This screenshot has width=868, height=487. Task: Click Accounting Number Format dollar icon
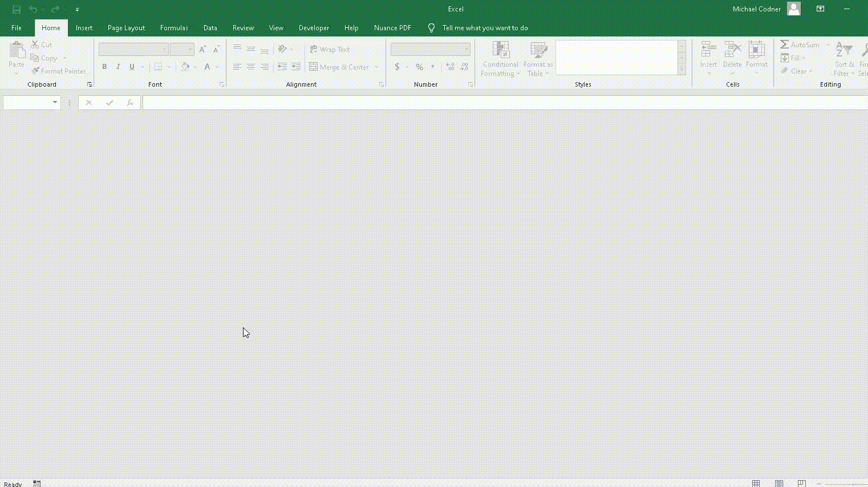click(397, 67)
